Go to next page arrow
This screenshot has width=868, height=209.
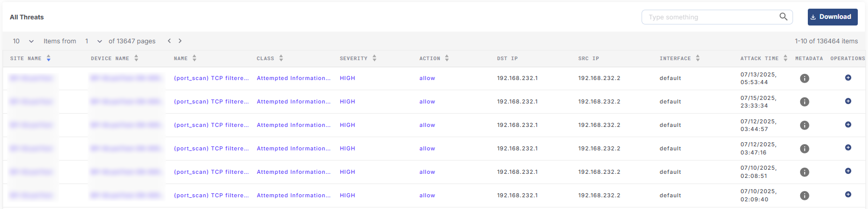point(180,41)
